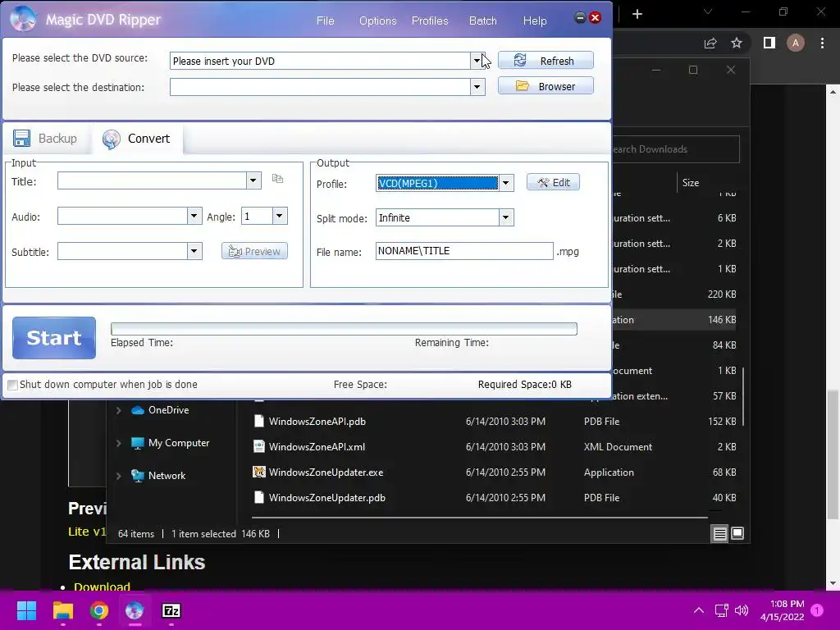Viewport: 840px width, 630px height.
Task: Click the Refresh button
Action: click(x=546, y=61)
